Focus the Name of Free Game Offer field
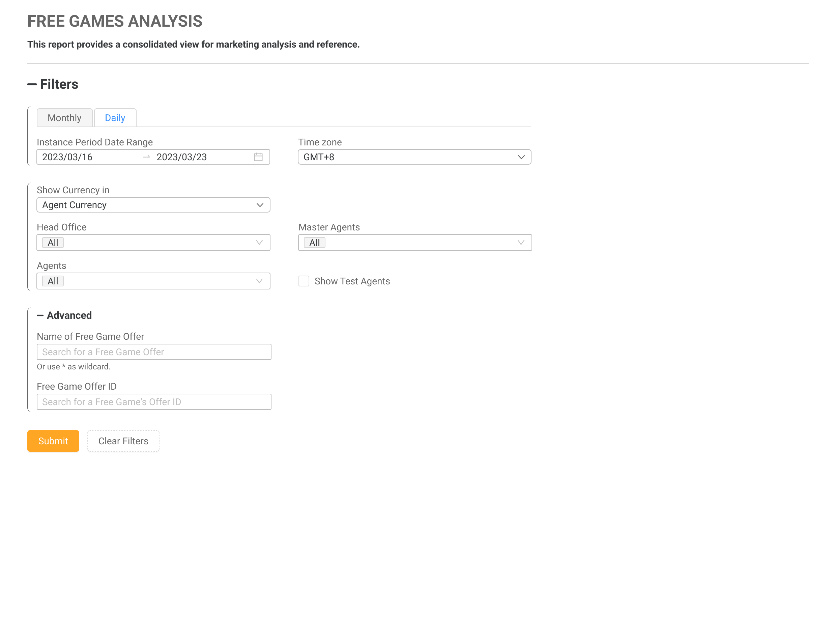The width and height of the screenshot is (832, 644). (x=154, y=352)
